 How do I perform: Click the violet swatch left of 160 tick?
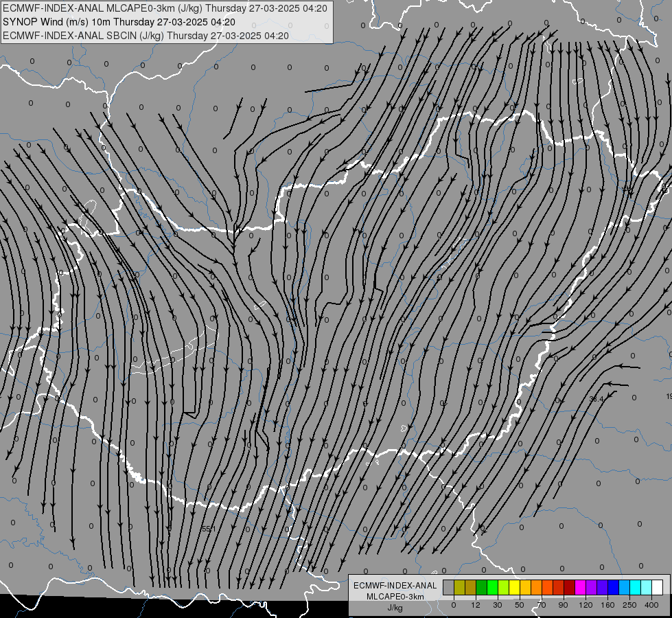point(603,587)
